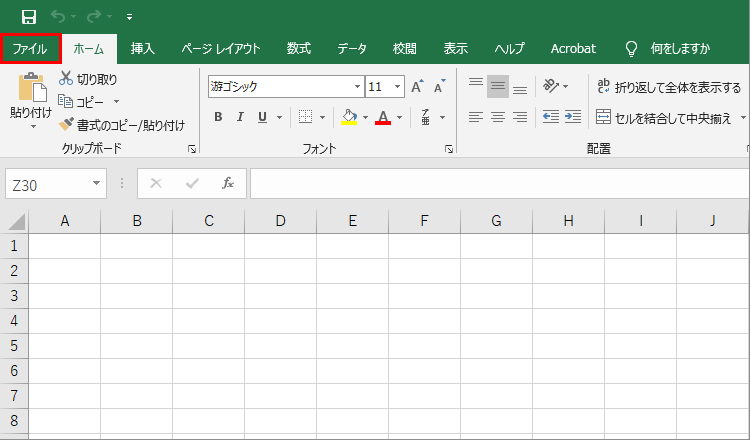This screenshot has width=750, height=440.
Task: Click the Save floppy disk icon
Action: pos(29,17)
